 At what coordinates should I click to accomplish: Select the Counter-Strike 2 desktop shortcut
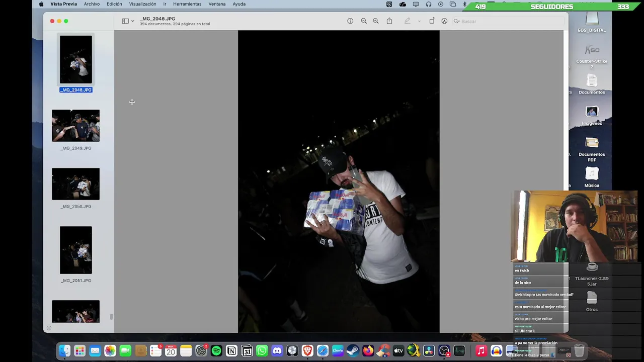tap(592, 57)
